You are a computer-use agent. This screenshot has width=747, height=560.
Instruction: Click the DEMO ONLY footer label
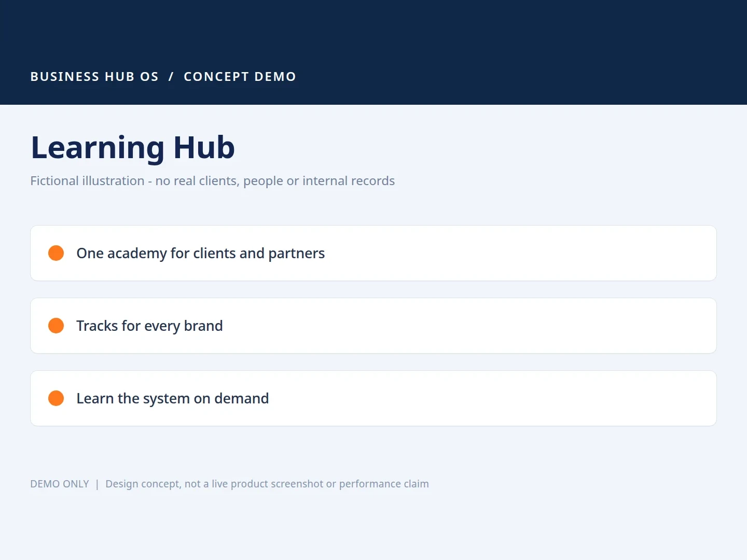(60, 484)
